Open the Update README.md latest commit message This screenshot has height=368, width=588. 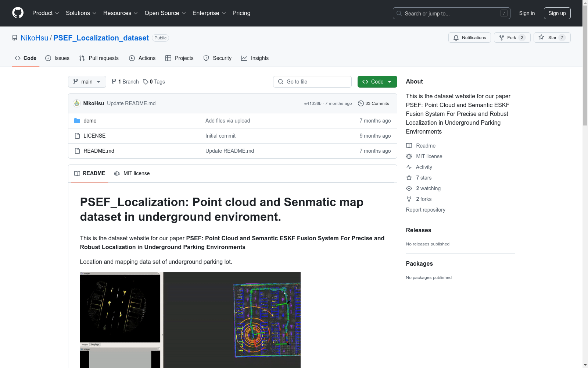click(x=131, y=103)
